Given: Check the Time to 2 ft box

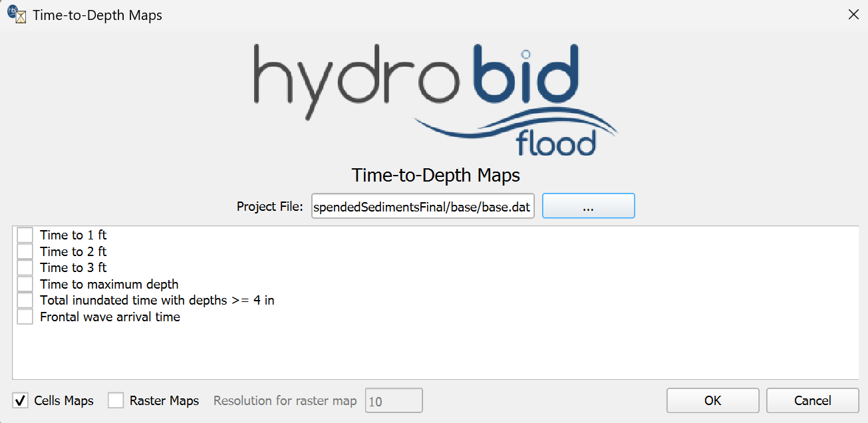Looking at the screenshot, I should tap(25, 251).
